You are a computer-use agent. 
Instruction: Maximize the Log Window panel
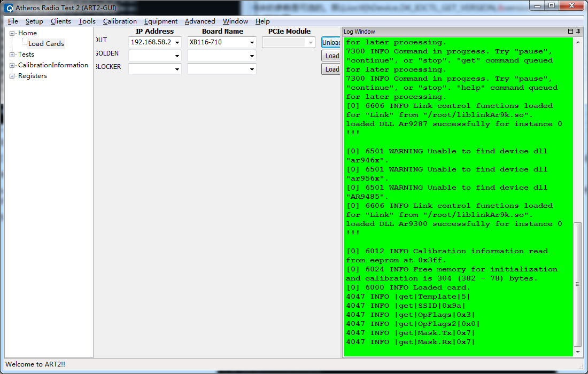[x=570, y=32]
